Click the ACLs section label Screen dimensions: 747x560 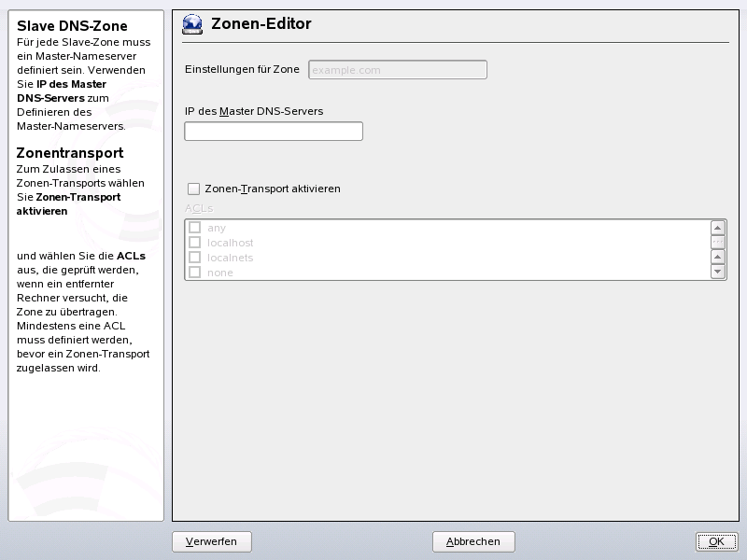[x=199, y=207]
